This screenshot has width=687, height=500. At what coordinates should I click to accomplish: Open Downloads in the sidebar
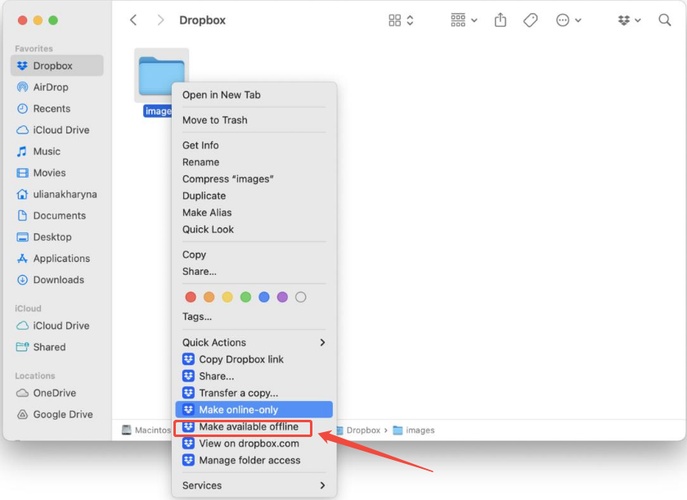click(57, 280)
